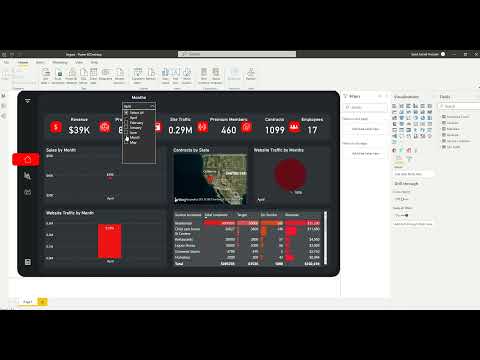
Task: Click the calculator icon at the sidebar bottom
Action: point(28,262)
